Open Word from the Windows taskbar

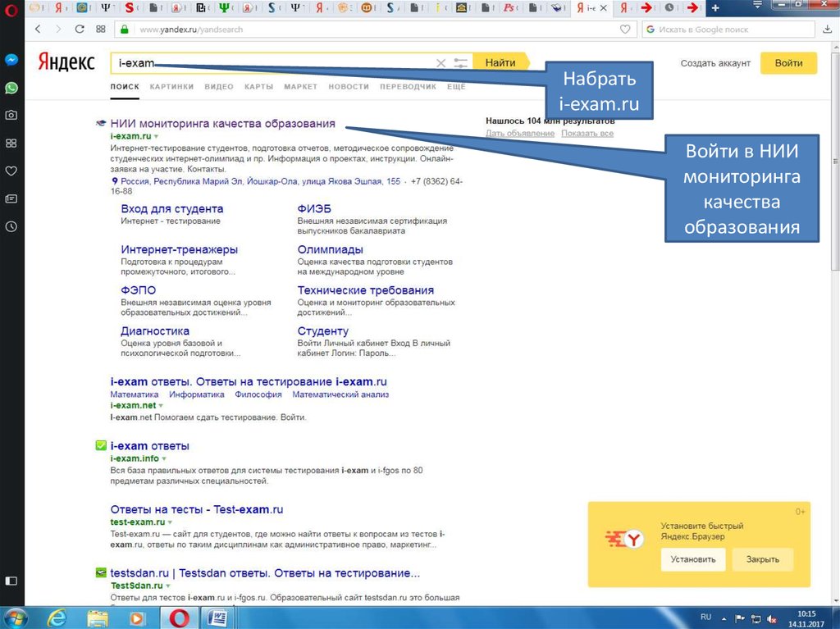coord(218,617)
